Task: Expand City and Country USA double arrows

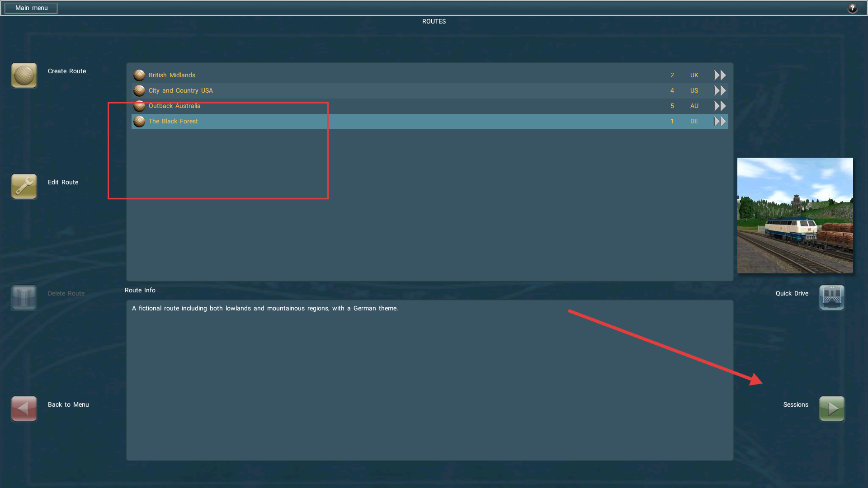Action: (x=720, y=90)
